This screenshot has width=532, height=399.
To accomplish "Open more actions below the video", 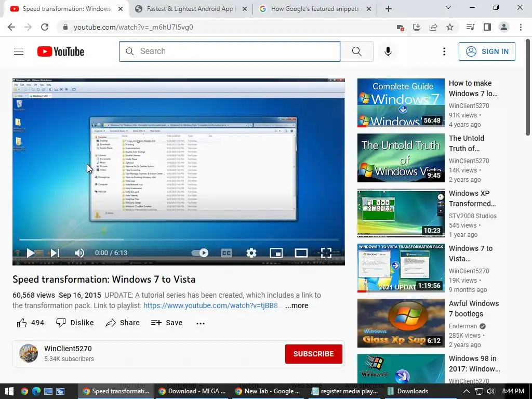I will 201,323.
